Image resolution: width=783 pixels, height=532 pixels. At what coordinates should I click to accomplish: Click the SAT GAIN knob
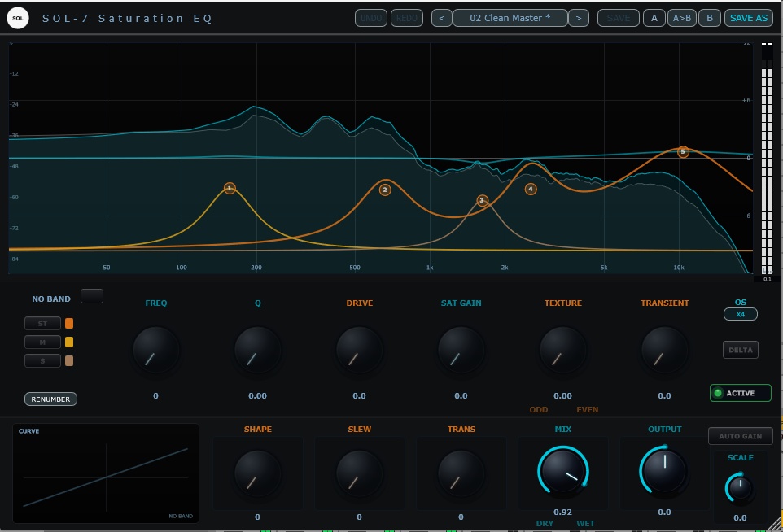coord(461,351)
